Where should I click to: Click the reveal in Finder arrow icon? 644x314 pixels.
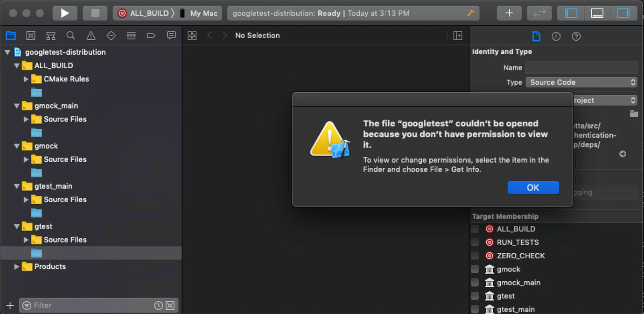click(623, 154)
